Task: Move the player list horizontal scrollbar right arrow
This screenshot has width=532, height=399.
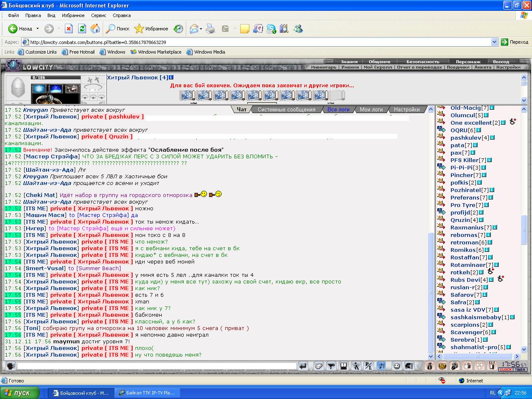Action: pyautogui.click(x=517, y=356)
